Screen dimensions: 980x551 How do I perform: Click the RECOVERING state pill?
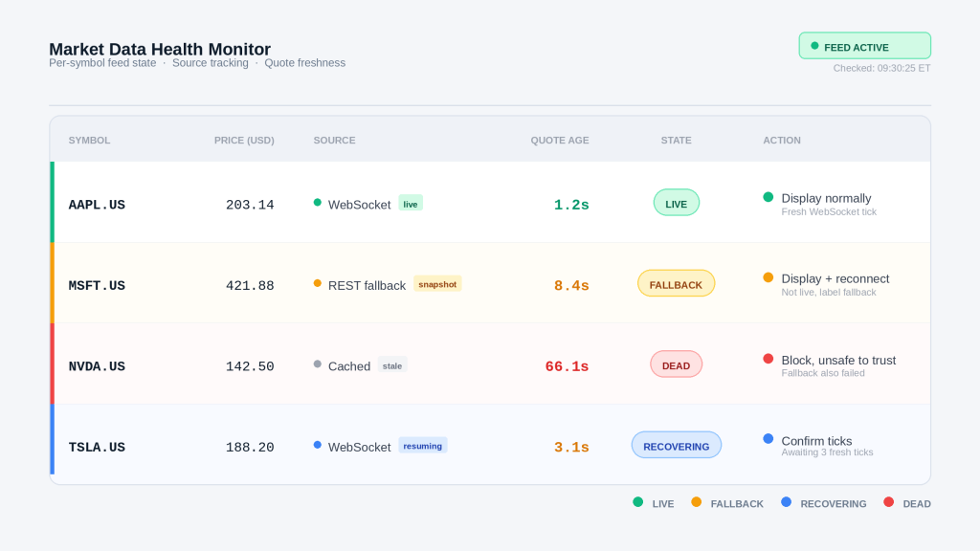pos(677,446)
